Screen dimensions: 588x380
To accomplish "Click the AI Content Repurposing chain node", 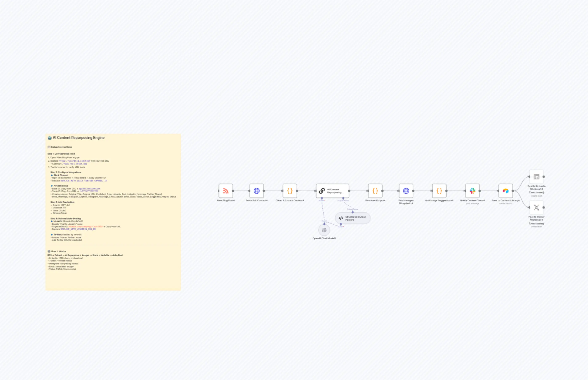I will click(332, 191).
